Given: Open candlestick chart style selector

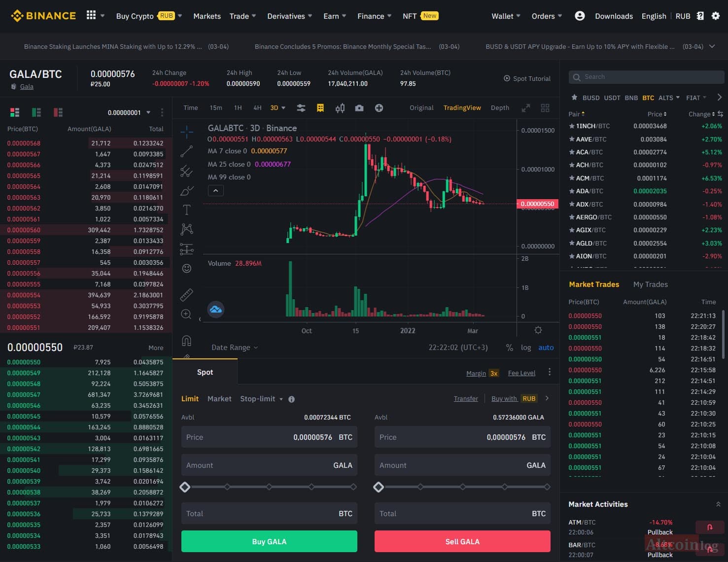Looking at the screenshot, I should (340, 108).
